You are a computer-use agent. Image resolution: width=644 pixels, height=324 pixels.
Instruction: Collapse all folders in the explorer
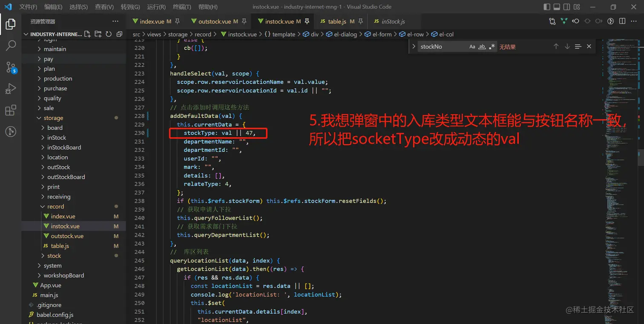pyautogui.click(x=119, y=34)
